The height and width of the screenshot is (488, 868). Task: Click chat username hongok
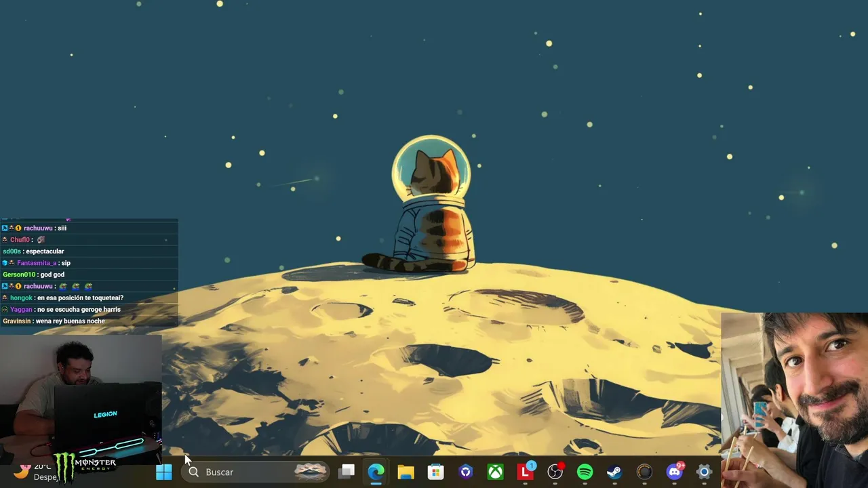(21, 298)
